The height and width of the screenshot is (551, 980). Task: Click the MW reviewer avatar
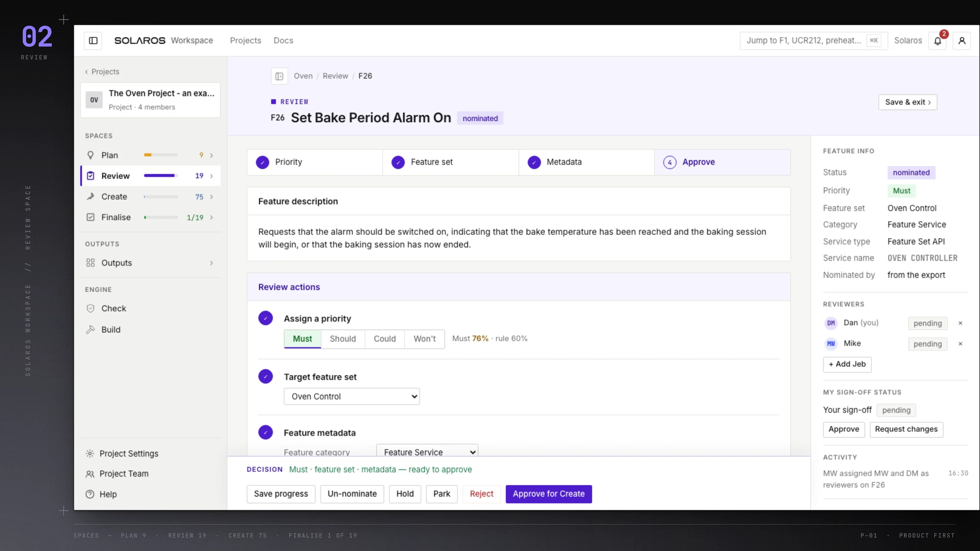click(831, 344)
